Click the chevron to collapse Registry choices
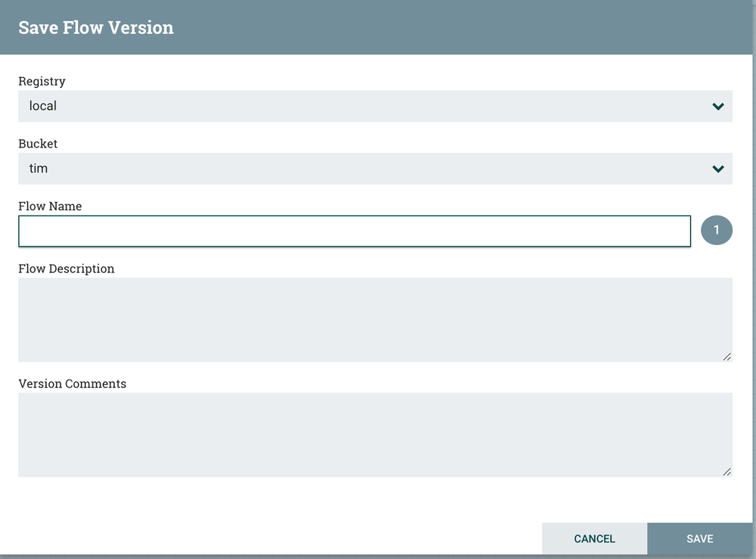 718,106
